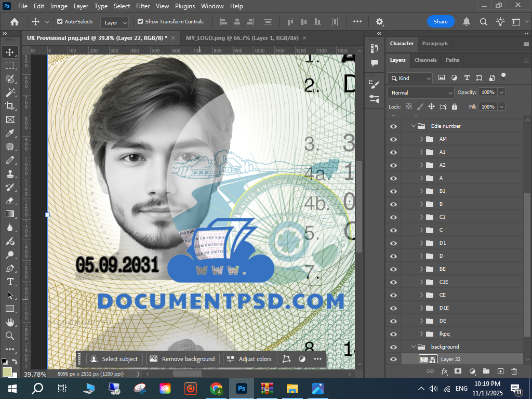This screenshot has height=399, width=532.
Task: Select the Zoom tool in the toolbar
Action: pyautogui.click(x=10, y=336)
